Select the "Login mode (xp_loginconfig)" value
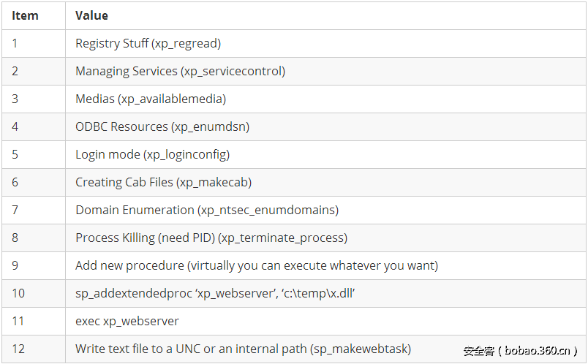Screen dimensions: 588x364 152,155
